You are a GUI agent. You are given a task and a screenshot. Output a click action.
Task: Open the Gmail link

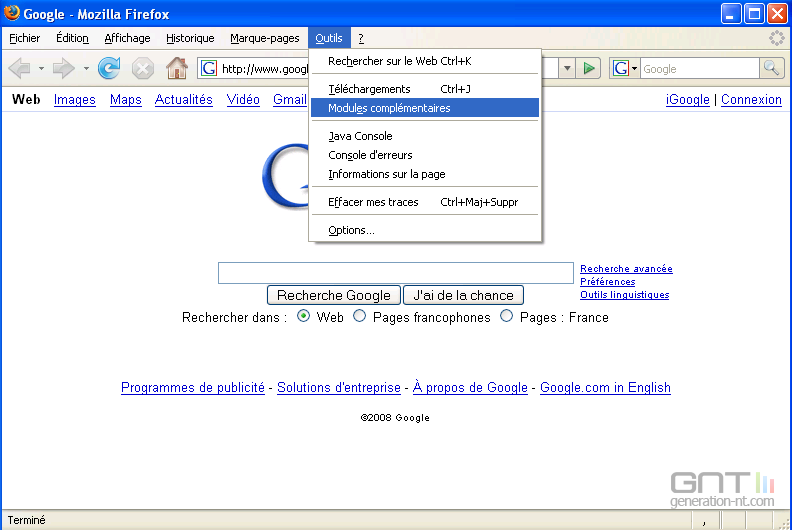pyautogui.click(x=290, y=100)
